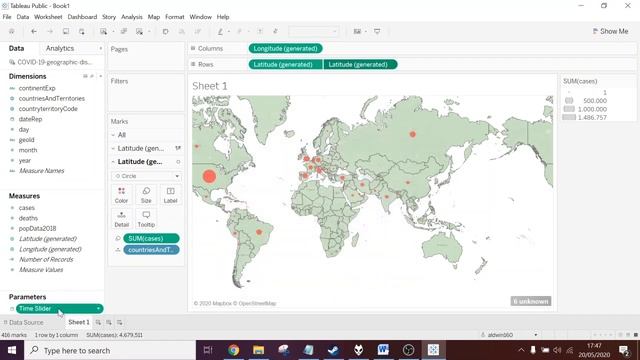The width and height of the screenshot is (640, 360).
Task: Open the Dimensions menu dropdown arrow
Action: coord(100,76)
